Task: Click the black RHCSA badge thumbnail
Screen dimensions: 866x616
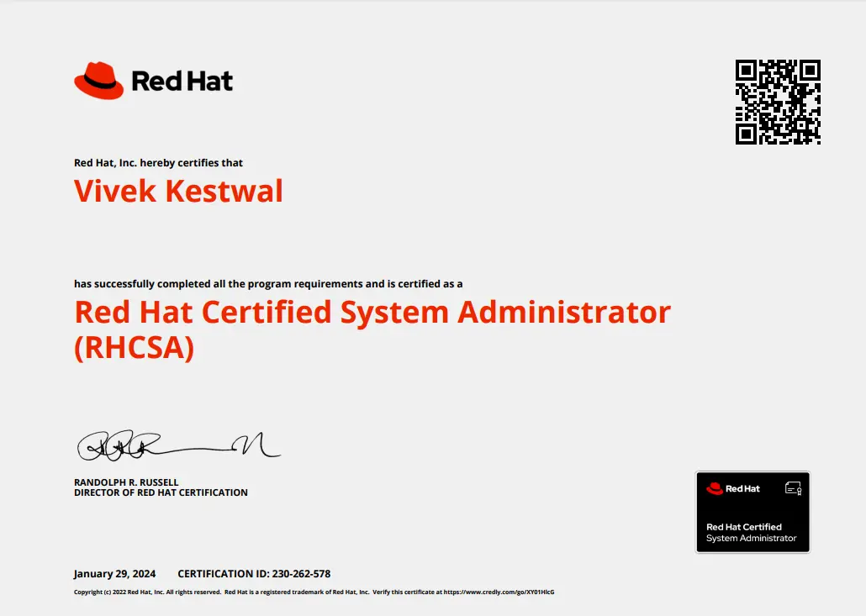Action: (x=752, y=512)
